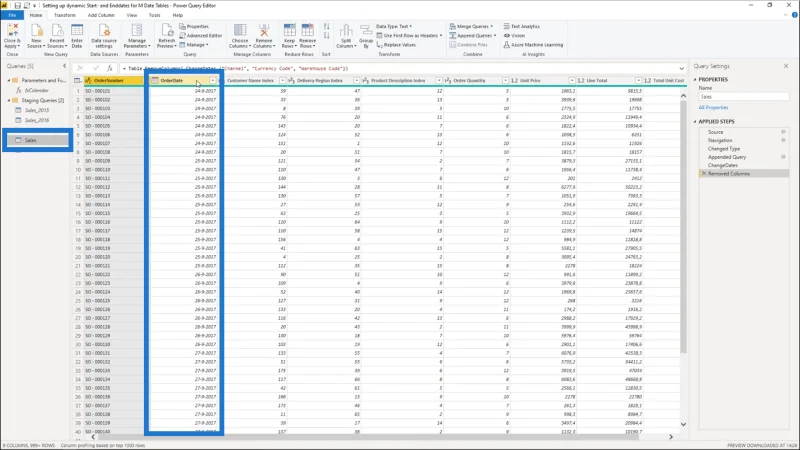The image size is (800, 450).
Task: Open the Unit Price filter dropdown
Action: pyautogui.click(x=572, y=81)
